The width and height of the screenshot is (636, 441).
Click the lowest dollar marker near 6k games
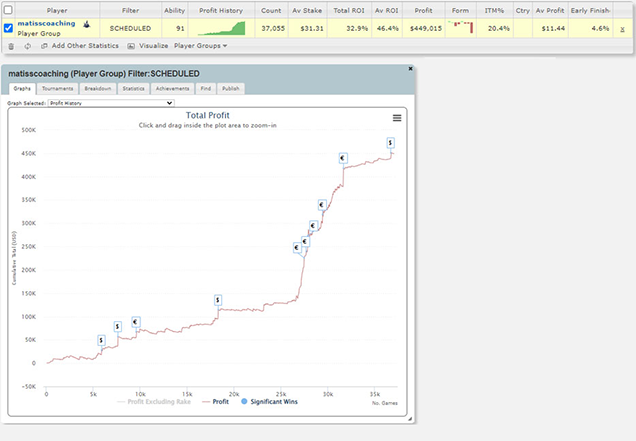click(x=101, y=340)
